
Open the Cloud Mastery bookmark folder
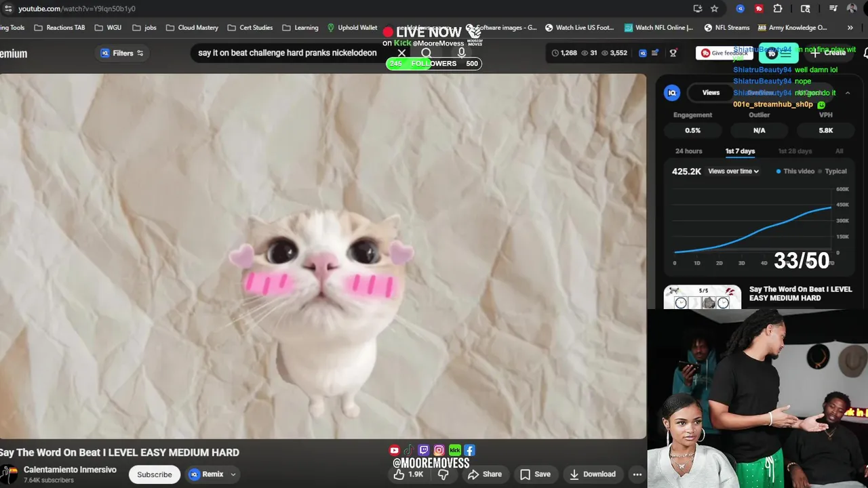[192, 28]
